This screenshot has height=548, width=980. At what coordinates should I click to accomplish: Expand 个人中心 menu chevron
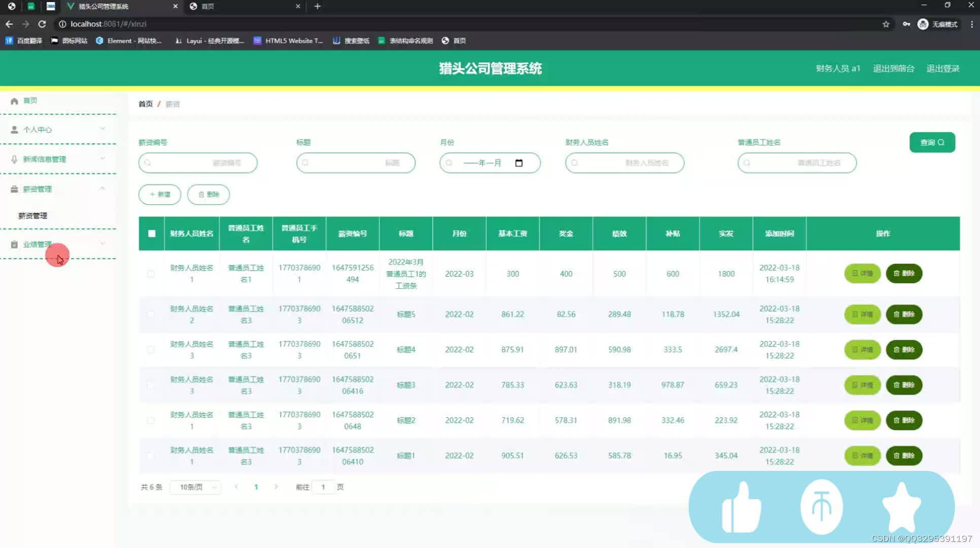click(102, 129)
